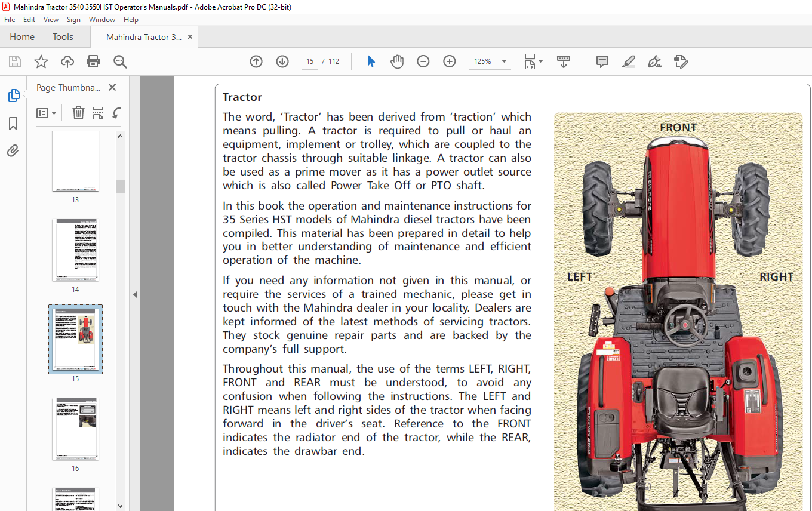Open the Edit menu
The height and width of the screenshot is (511, 812).
[x=29, y=20]
